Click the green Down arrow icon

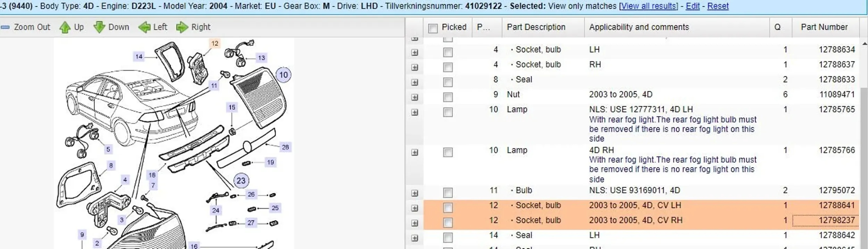99,27
